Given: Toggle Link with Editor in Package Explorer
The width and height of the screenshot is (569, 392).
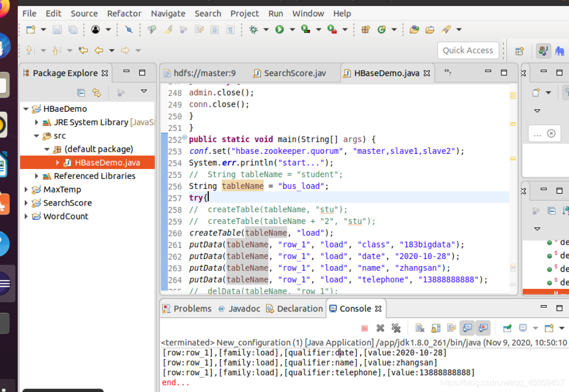Looking at the screenshot, I should coord(97,93).
